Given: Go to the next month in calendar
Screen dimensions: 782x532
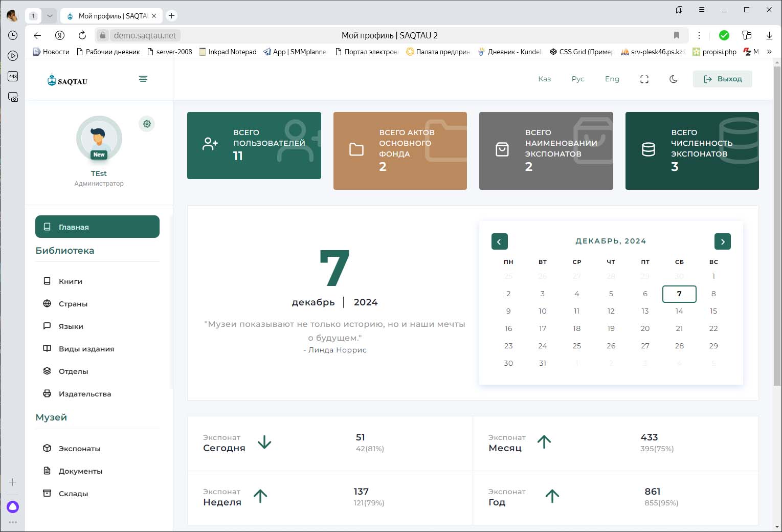Looking at the screenshot, I should (x=722, y=241).
